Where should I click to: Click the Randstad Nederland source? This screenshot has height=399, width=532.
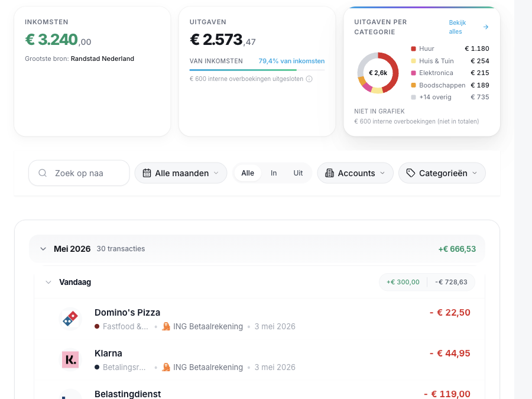[x=102, y=59]
